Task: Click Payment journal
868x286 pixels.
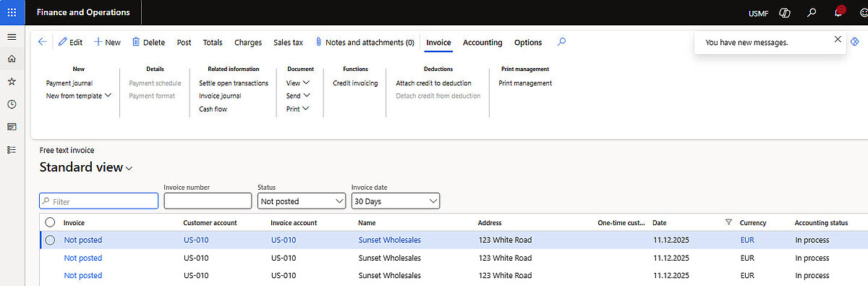Action: click(69, 83)
